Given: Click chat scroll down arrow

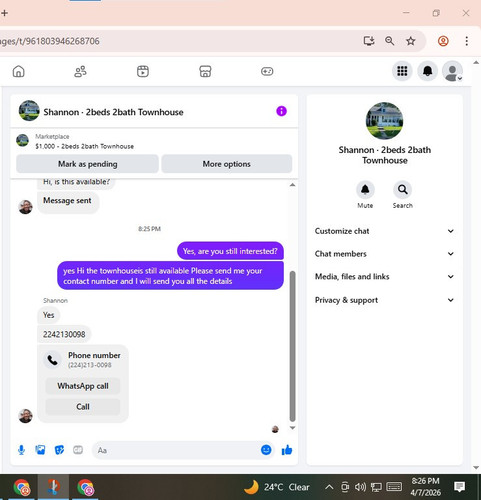Looking at the screenshot, I should [x=292, y=428].
